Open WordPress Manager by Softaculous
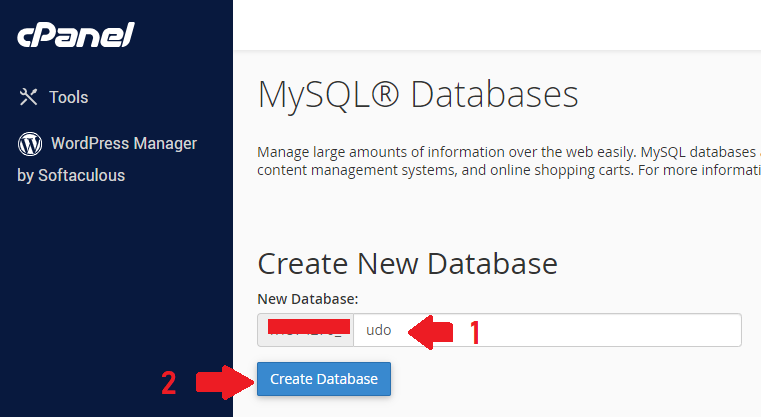The width and height of the screenshot is (761, 417). (x=107, y=159)
